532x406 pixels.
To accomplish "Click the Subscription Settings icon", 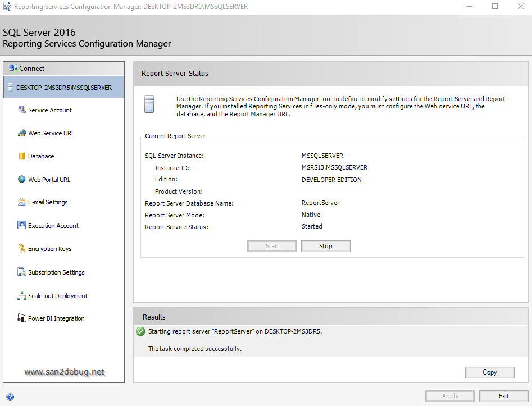I will tap(22, 272).
